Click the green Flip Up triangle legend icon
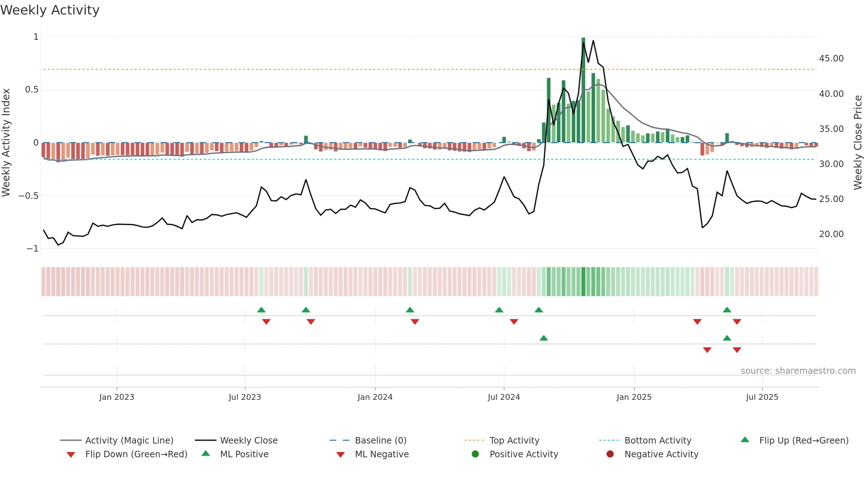868x488 pixels. 745,440
